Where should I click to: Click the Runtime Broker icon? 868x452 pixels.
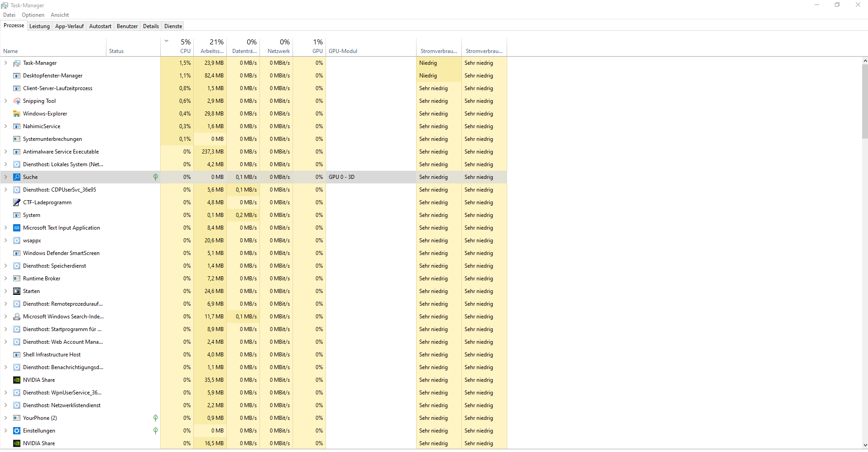17,279
